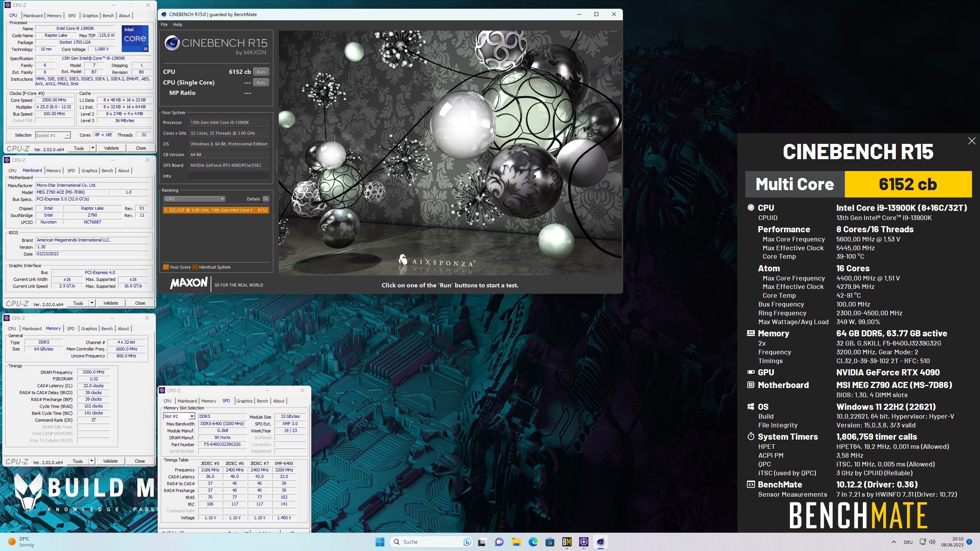980x551 pixels.
Task: Click Validate in CPU-Z Memory window
Action: [x=110, y=461]
